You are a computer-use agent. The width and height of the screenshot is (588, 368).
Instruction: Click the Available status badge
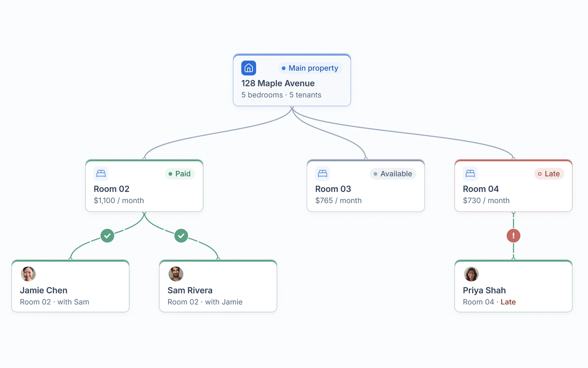pos(393,174)
